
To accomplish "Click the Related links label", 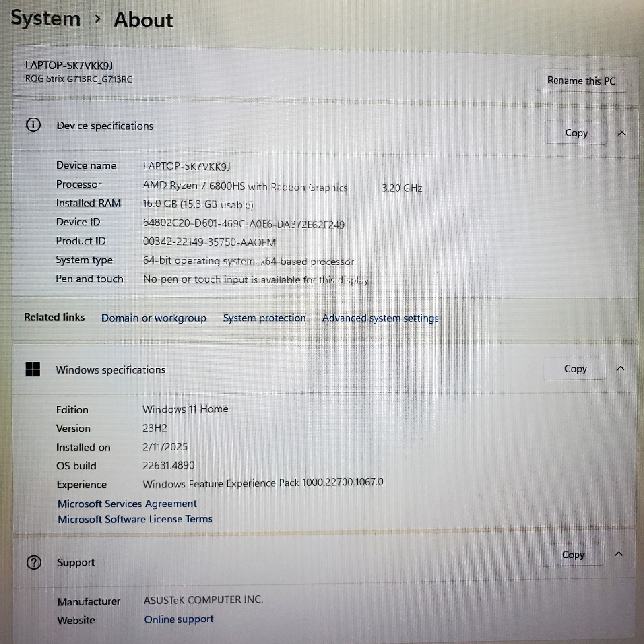I will click(54, 317).
